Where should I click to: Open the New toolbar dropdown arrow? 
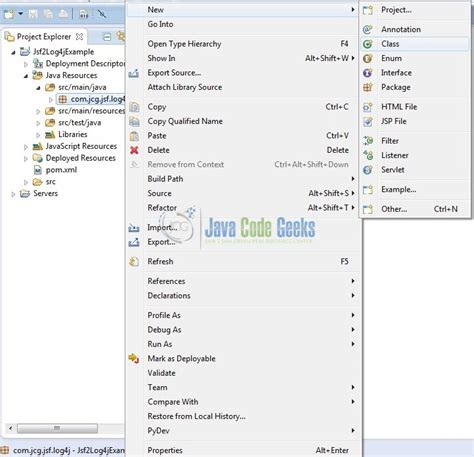[x=21, y=14]
